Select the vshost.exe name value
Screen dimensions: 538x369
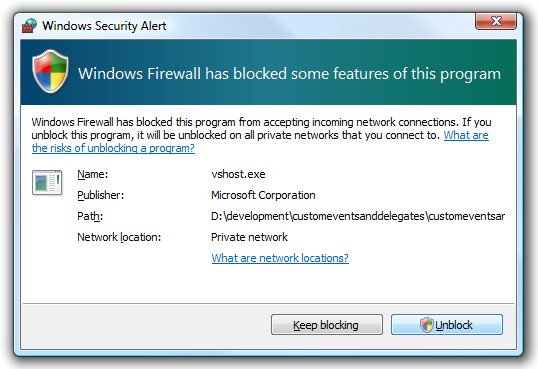[238, 174]
